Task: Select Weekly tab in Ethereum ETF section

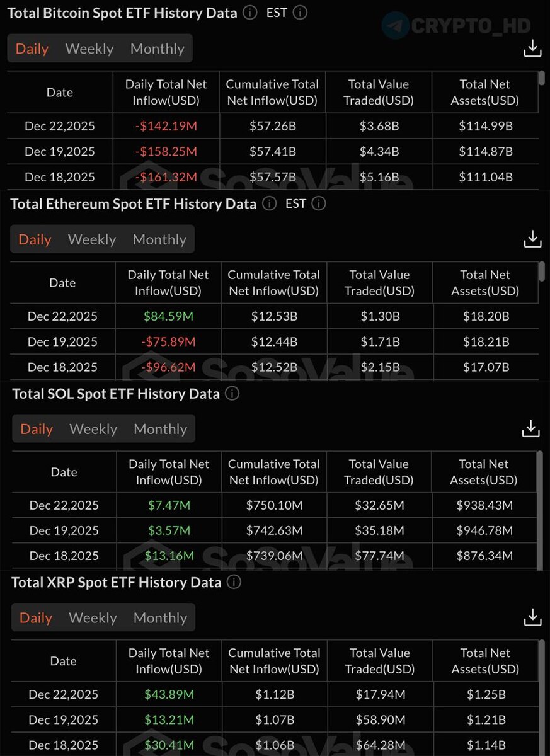Action: pos(92,239)
